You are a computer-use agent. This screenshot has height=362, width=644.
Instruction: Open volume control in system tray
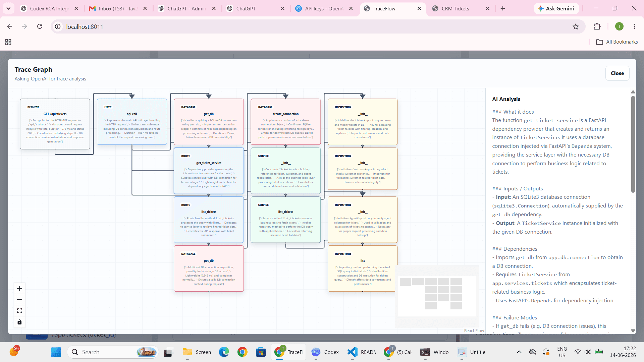(x=588, y=352)
